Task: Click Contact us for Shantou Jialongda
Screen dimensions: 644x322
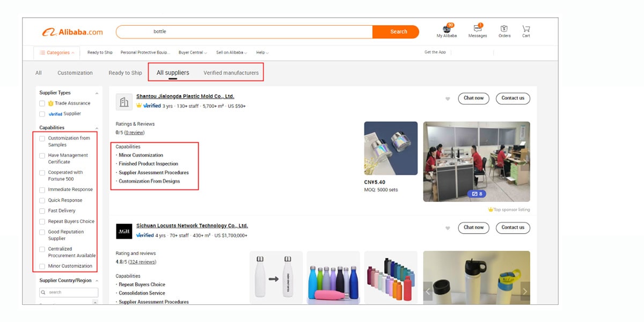Action: click(x=513, y=98)
